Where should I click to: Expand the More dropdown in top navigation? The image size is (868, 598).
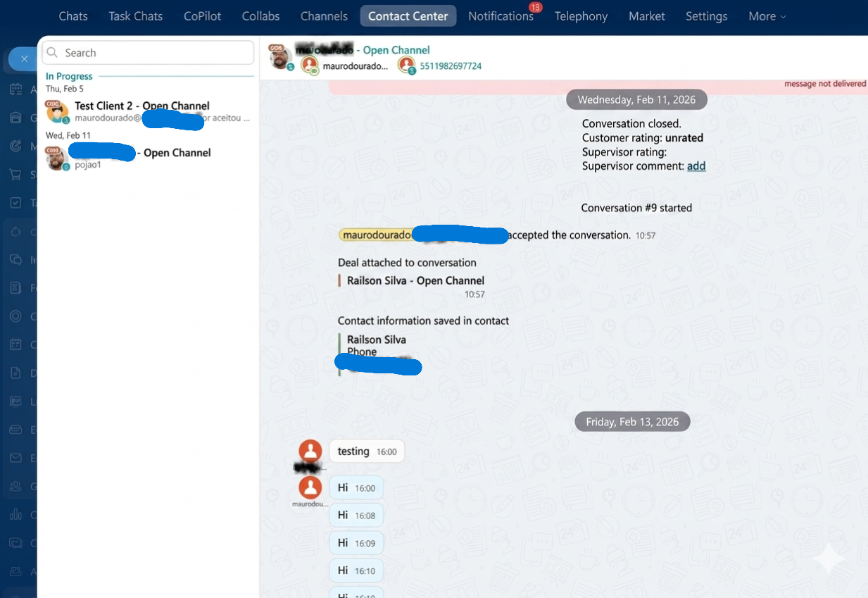click(x=767, y=16)
